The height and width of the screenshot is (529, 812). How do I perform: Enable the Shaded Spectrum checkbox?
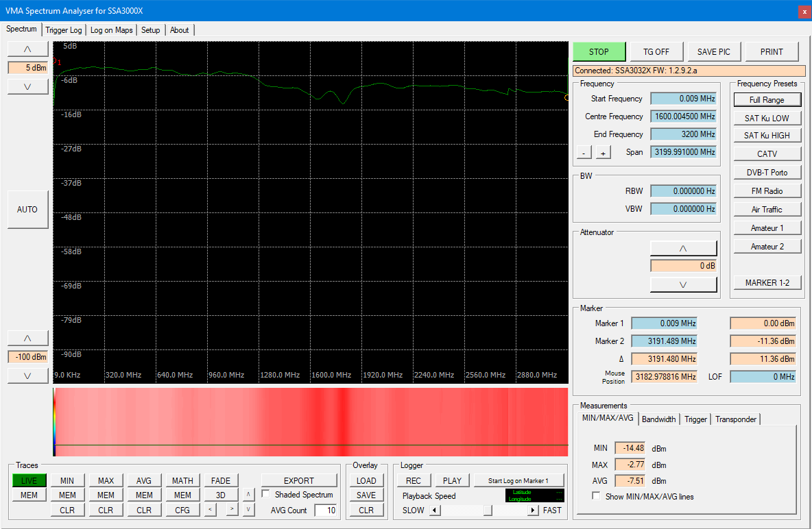(266, 495)
